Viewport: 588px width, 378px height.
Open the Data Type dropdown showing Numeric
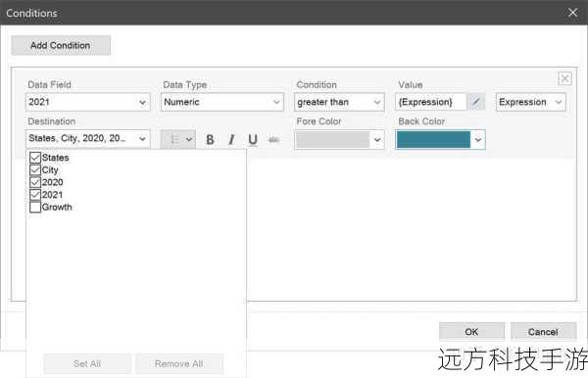coord(222,102)
